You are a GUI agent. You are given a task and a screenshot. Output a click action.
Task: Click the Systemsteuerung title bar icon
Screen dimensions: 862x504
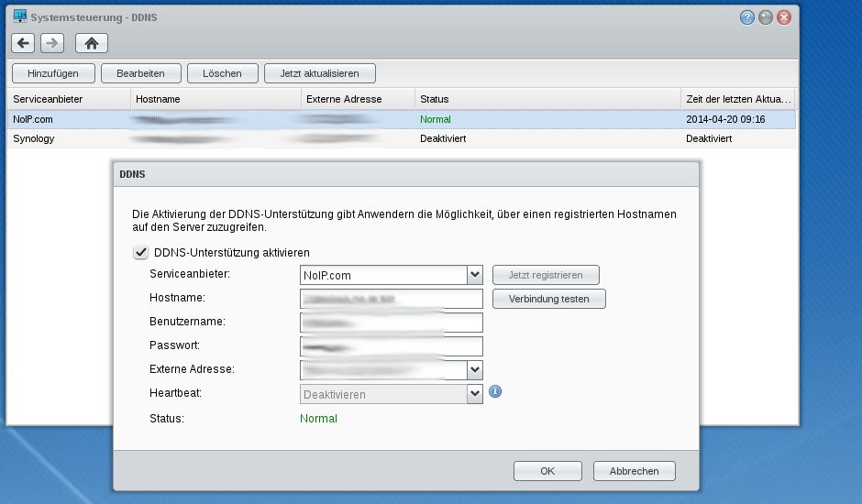[x=20, y=16]
